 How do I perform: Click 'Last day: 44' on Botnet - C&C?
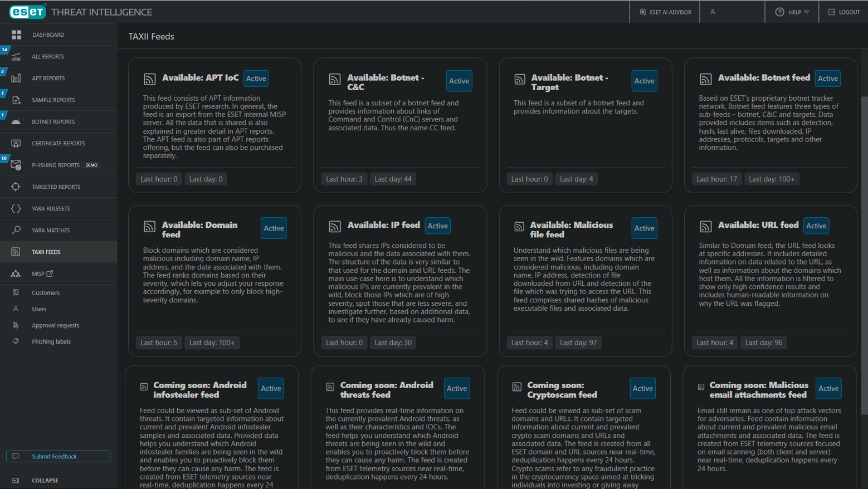click(x=393, y=179)
